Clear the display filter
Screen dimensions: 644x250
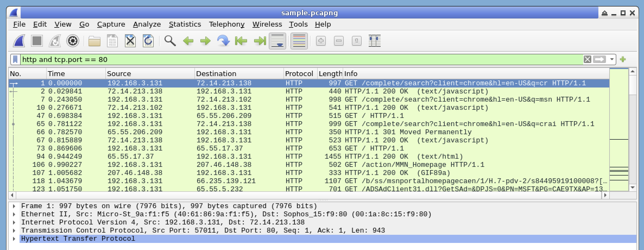coord(587,59)
